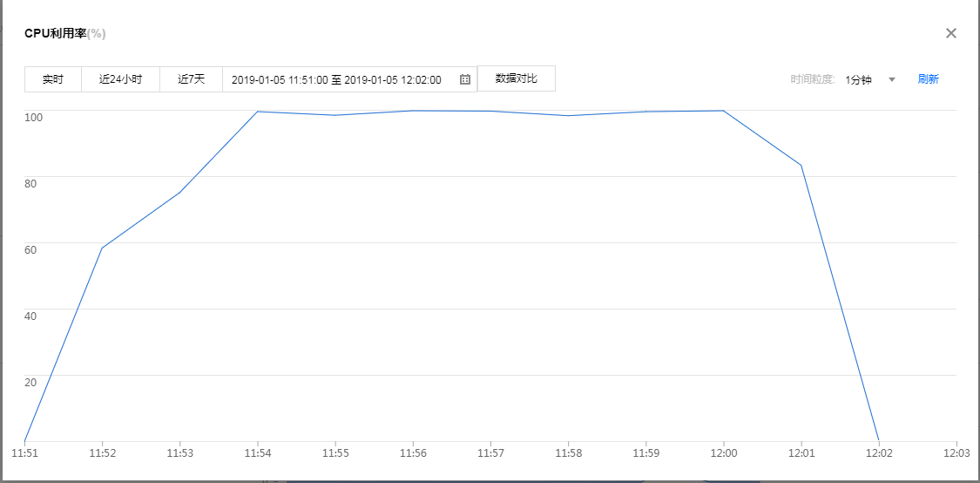Click the line point at 11:53

179,192
